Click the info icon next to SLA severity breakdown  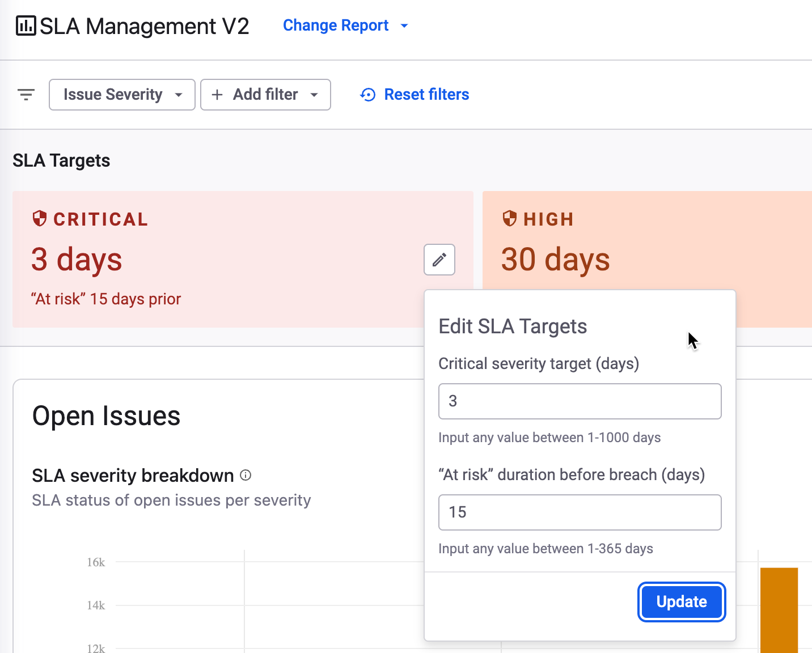246,476
